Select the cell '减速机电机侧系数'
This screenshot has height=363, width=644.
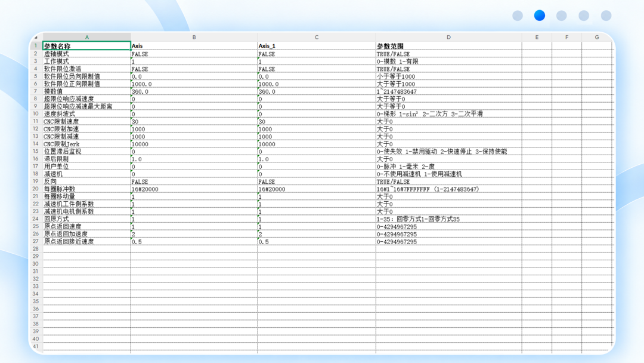(86, 211)
